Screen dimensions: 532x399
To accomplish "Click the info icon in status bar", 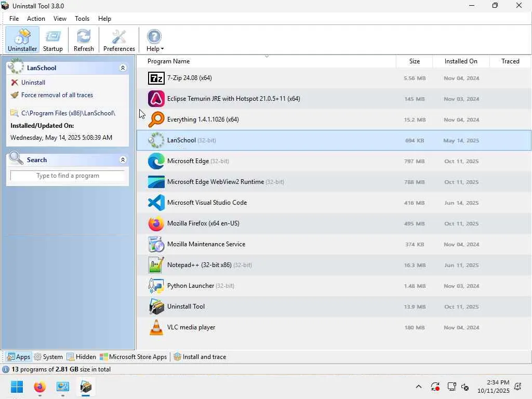I will click(x=6, y=369).
